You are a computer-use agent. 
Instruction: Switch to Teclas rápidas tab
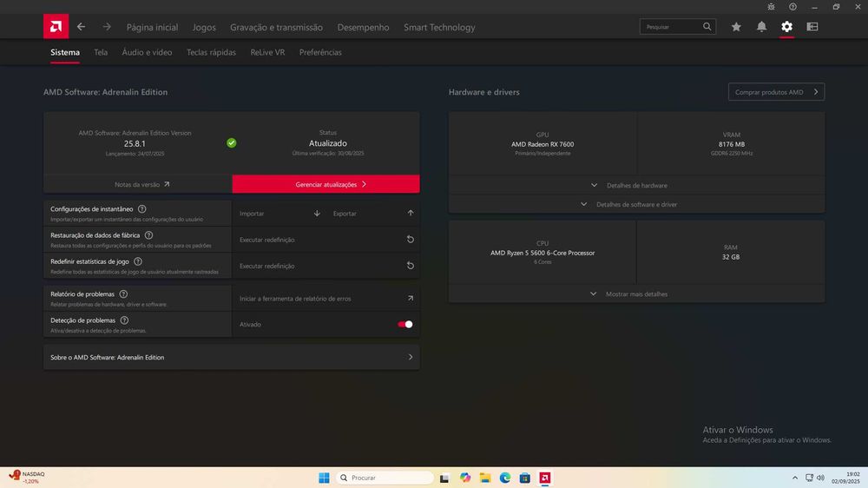tap(211, 52)
